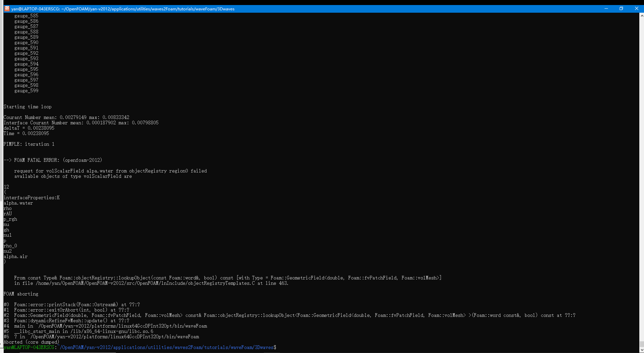Click the 'alpha.air' list entry
Image resolution: width=644 pixels, height=353 pixels.
click(16, 256)
